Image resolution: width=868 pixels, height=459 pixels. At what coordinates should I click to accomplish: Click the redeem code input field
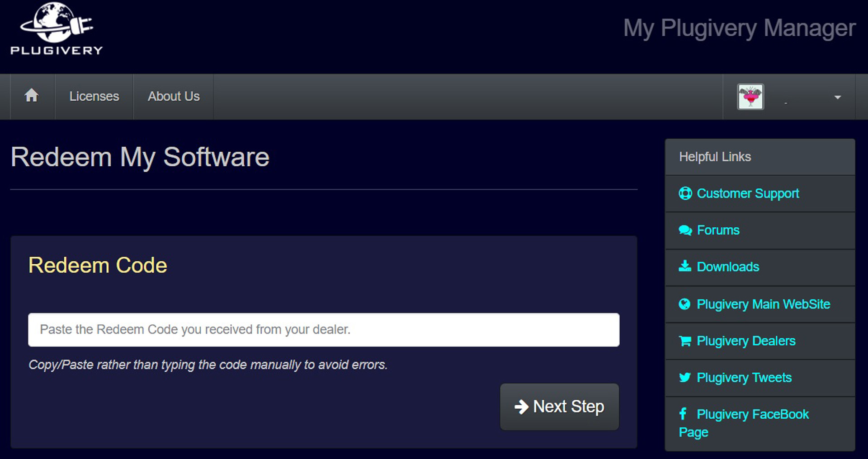coord(324,330)
